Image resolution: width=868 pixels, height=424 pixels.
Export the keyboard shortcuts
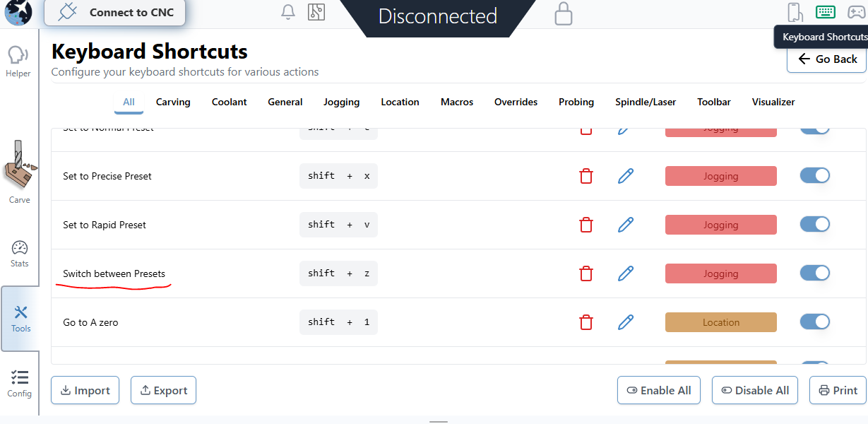tap(163, 390)
